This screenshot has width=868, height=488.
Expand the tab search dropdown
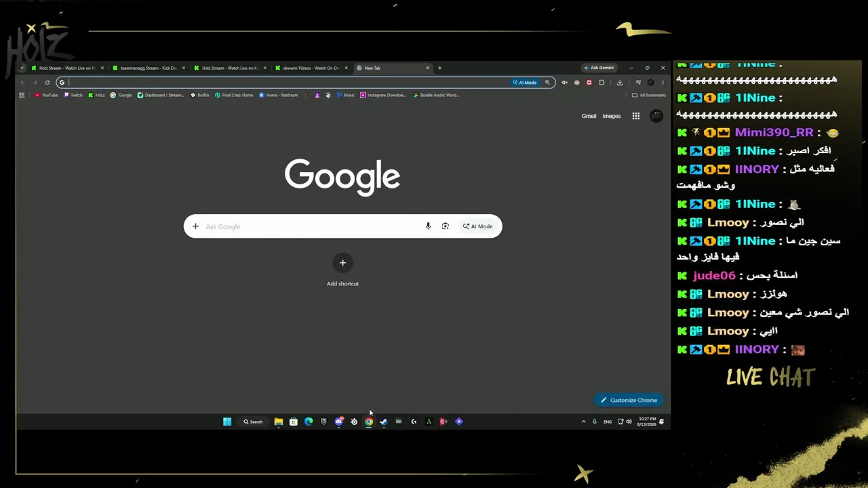pyautogui.click(x=22, y=68)
